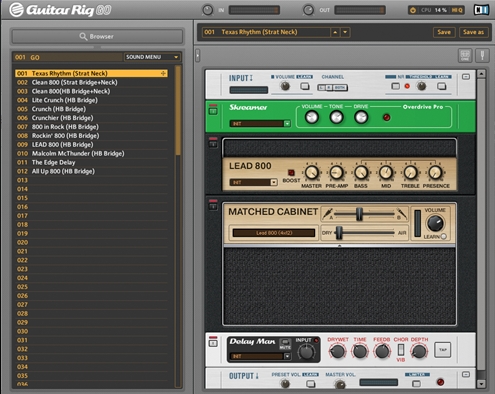
Task: Click the Save as button
Action: coord(473,32)
